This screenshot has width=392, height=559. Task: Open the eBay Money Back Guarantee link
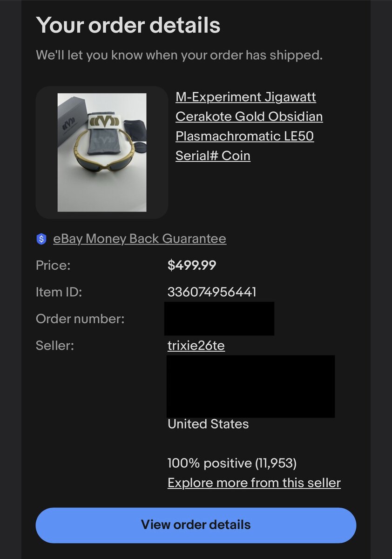pos(140,239)
